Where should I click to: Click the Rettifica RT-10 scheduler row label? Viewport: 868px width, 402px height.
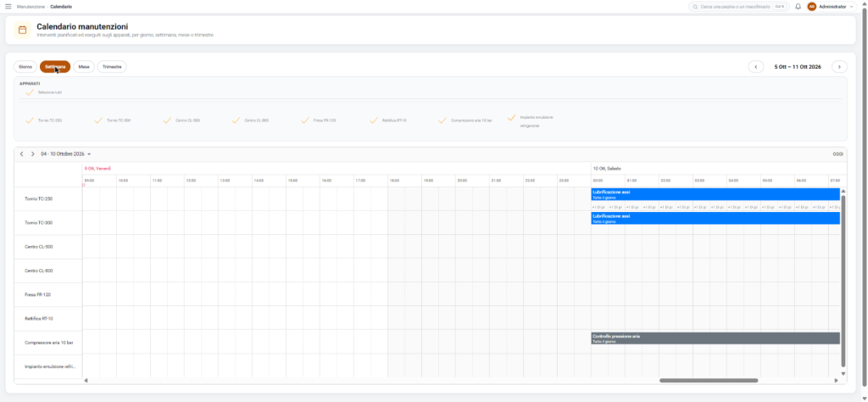point(38,318)
